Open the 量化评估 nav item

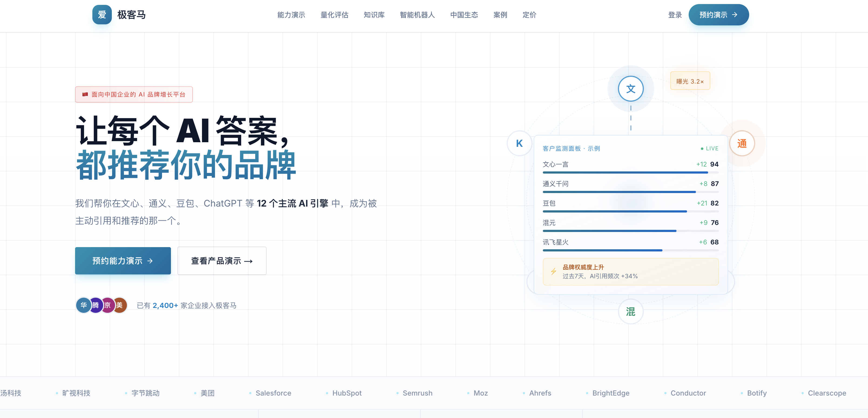tap(334, 15)
